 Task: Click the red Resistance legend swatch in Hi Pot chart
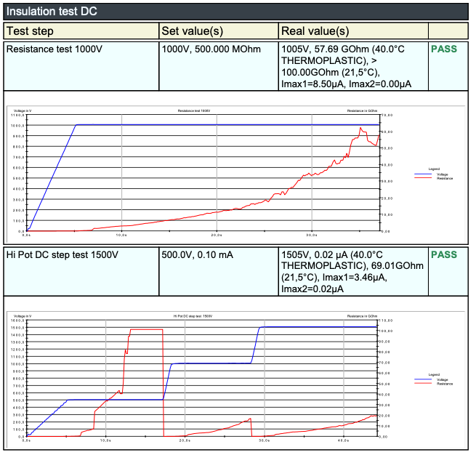pos(422,383)
